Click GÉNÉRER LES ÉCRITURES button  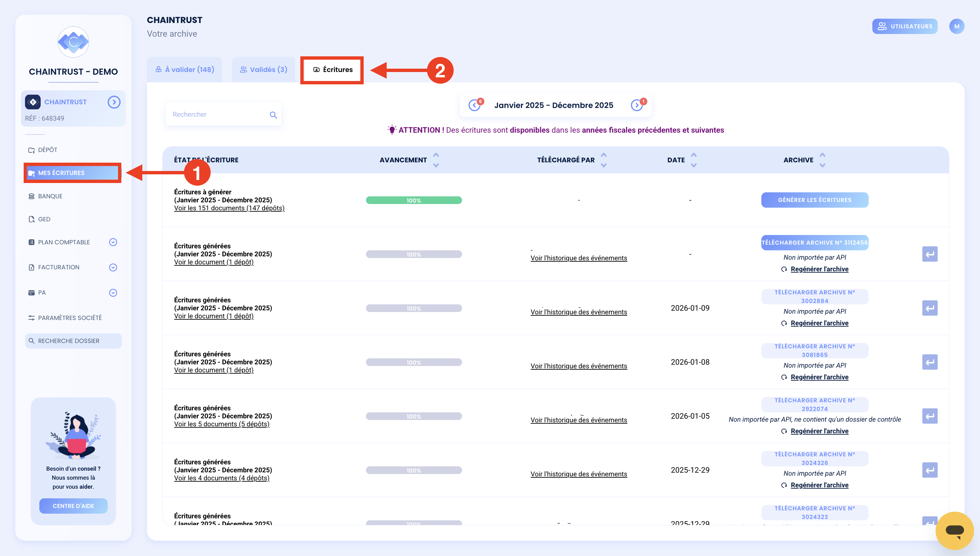click(815, 200)
